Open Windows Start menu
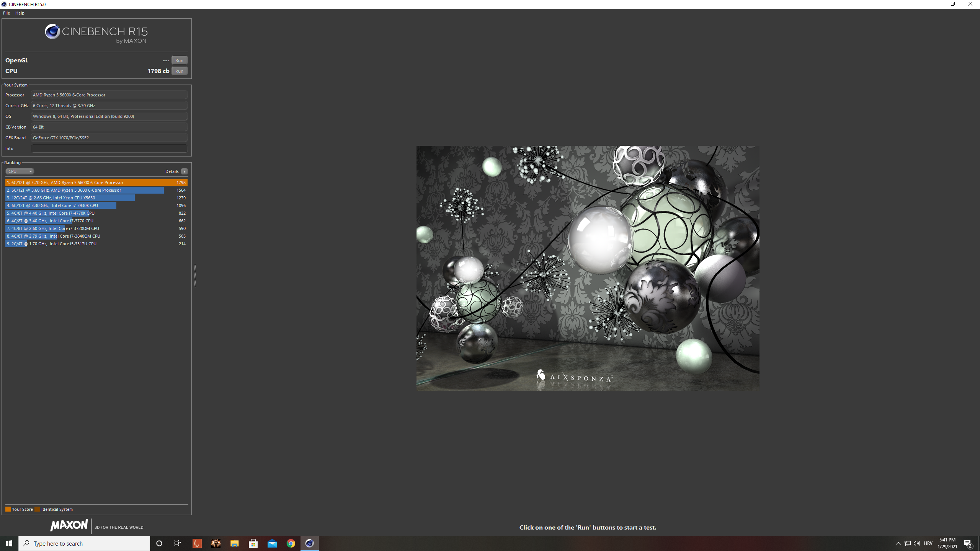Viewport: 980px width, 551px height. tap(9, 543)
